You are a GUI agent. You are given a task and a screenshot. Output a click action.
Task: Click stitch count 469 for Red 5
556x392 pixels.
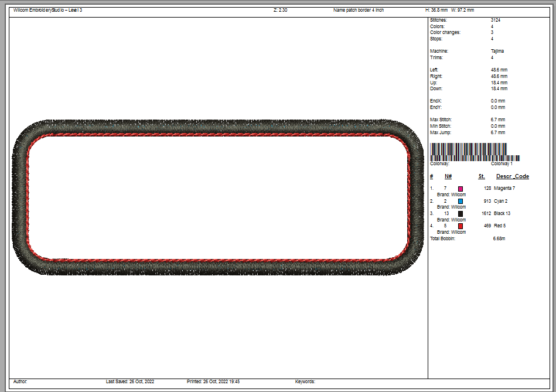[487, 226]
